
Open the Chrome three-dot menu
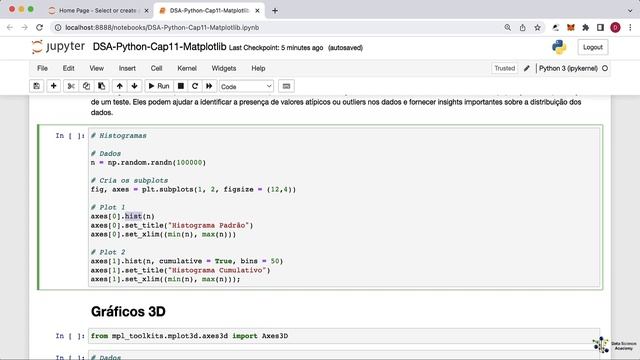pos(630,27)
